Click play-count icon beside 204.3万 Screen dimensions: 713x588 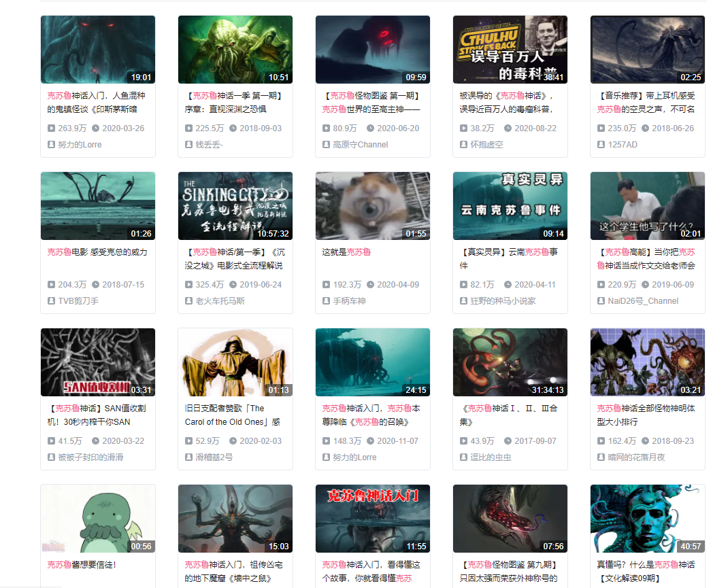click(52, 284)
